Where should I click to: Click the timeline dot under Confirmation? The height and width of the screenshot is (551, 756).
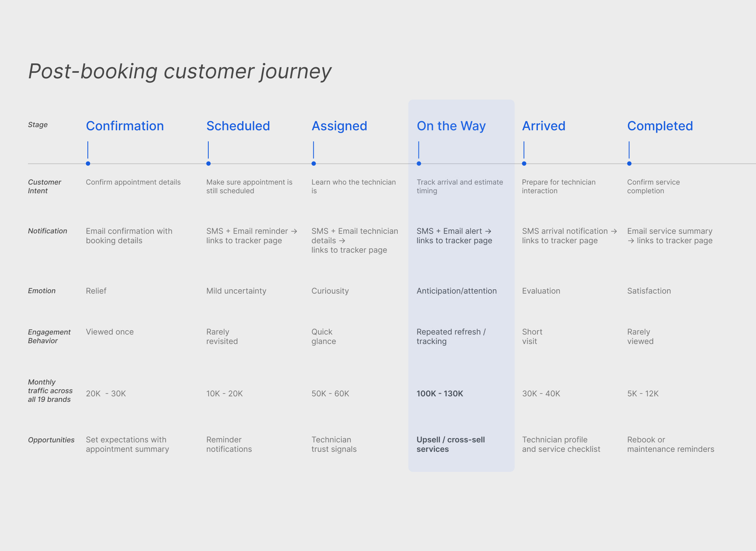tap(88, 164)
